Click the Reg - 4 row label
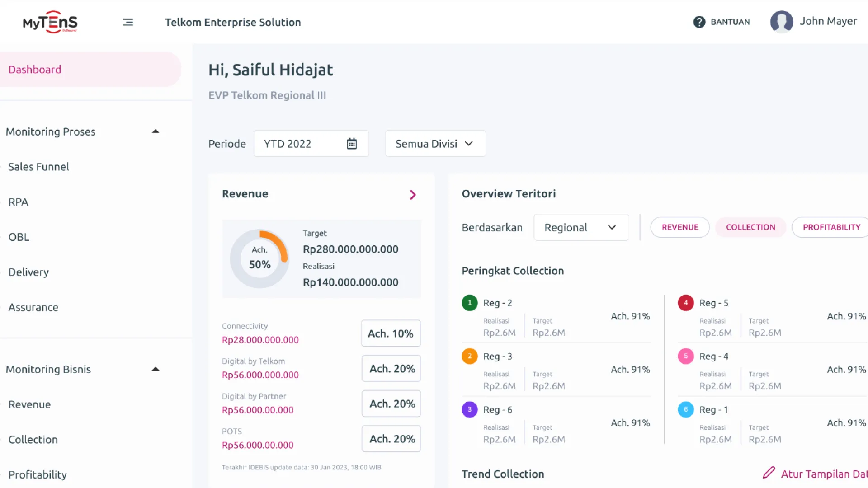The height and width of the screenshot is (488, 868). point(713,357)
